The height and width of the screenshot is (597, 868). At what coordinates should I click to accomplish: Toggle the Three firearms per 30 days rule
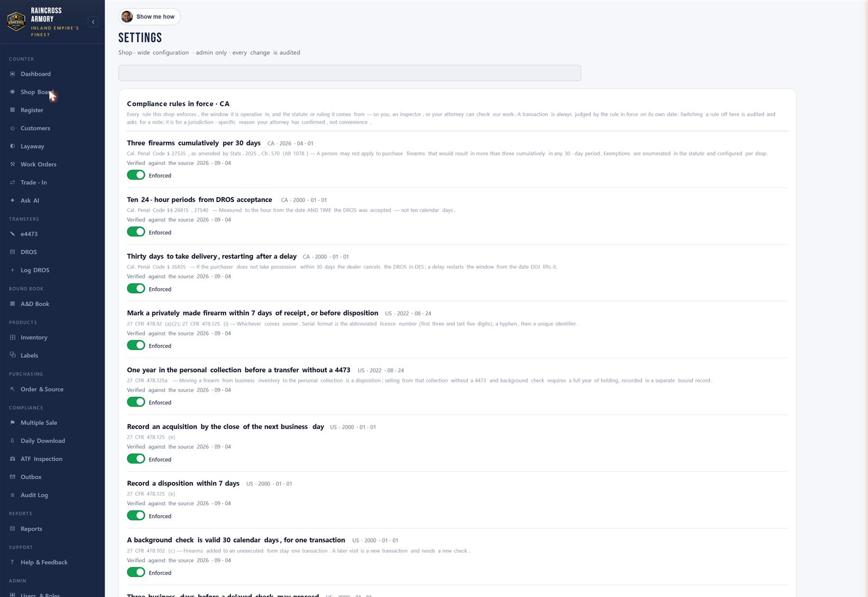pos(136,175)
